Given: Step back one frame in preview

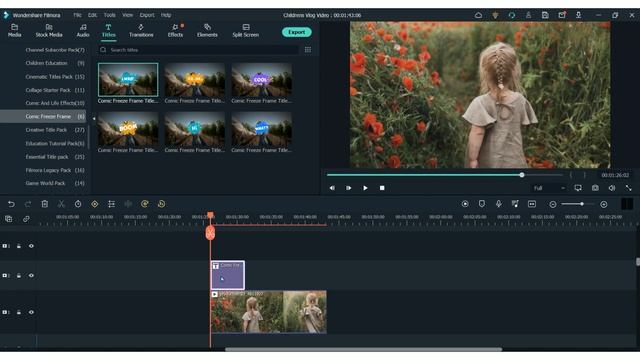Looking at the screenshot, I should (332, 188).
